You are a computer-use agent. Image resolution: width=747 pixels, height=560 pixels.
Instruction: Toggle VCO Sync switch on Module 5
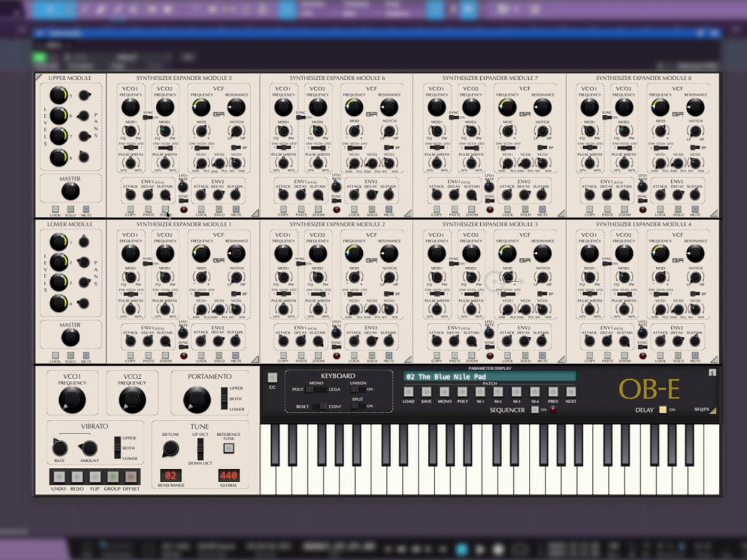pyautogui.click(x=147, y=117)
